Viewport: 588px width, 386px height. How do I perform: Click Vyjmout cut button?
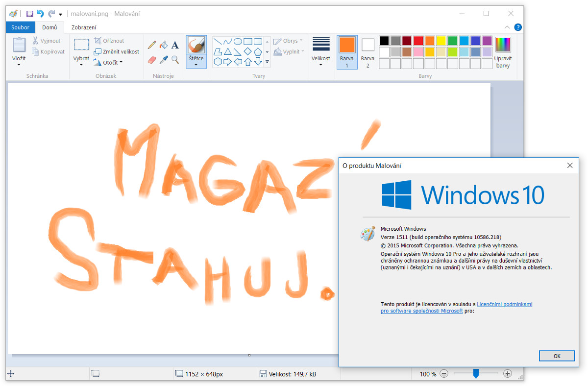coord(47,41)
